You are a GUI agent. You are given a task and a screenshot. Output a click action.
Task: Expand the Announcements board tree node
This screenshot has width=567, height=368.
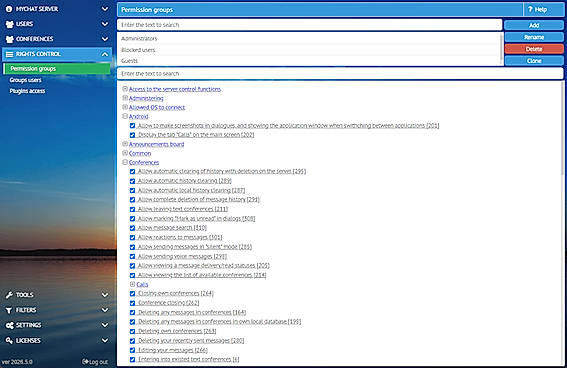click(125, 144)
